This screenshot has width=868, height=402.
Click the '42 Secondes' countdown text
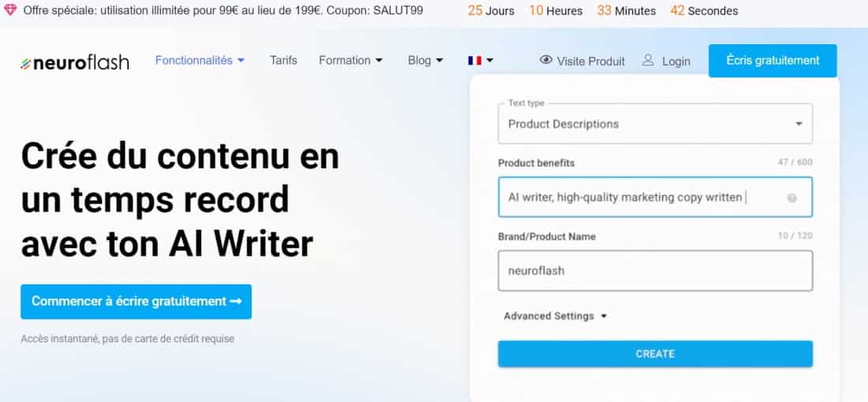tap(704, 10)
